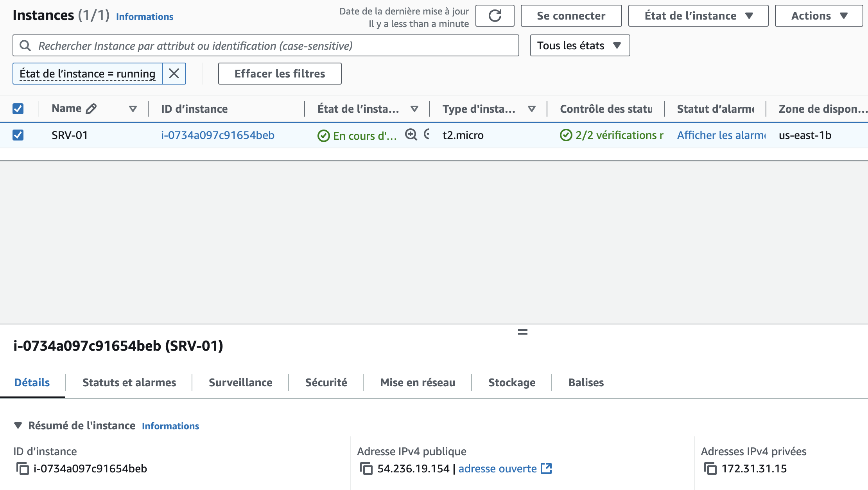Copy the private IPv4 address 172.31.31.15
Image resolution: width=868 pixels, height=490 pixels.
710,468
